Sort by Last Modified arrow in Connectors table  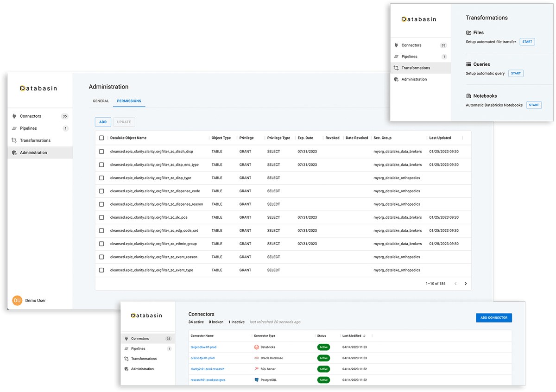(x=365, y=335)
